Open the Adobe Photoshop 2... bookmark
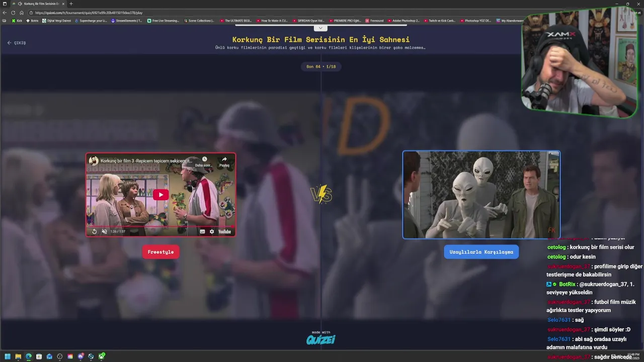 [404, 21]
